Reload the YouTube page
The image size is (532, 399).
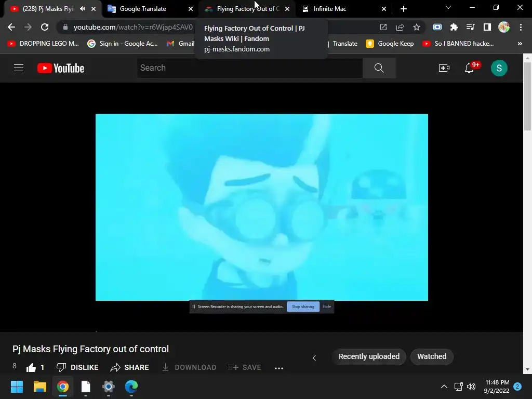point(45,27)
